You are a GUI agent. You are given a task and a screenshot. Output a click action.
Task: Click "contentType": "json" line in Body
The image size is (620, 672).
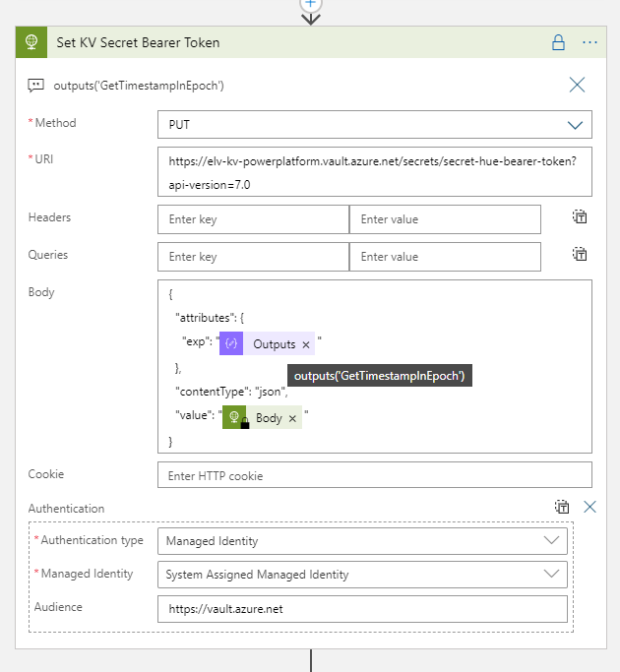click(231, 392)
